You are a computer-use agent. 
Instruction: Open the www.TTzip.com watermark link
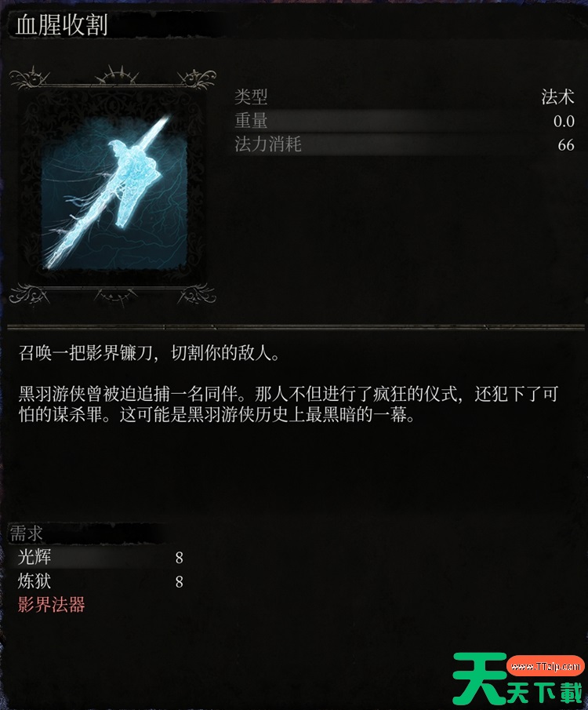pyautogui.click(x=546, y=666)
